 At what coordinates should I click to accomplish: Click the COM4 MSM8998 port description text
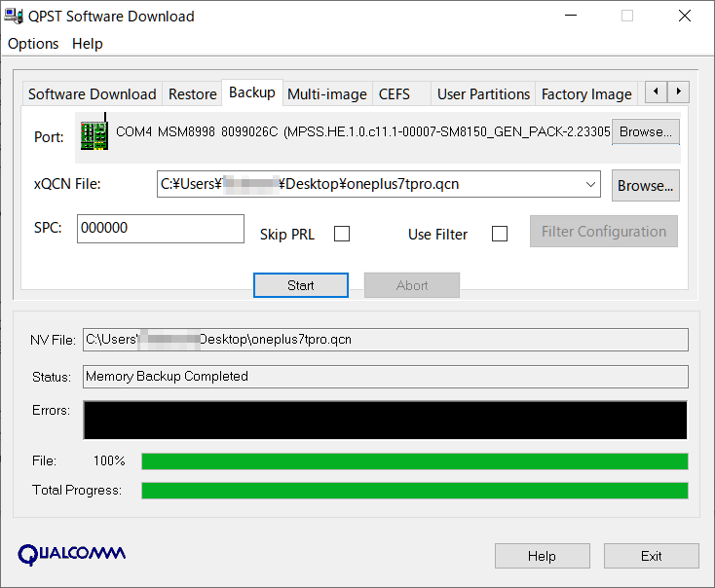(x=363, y=131)
